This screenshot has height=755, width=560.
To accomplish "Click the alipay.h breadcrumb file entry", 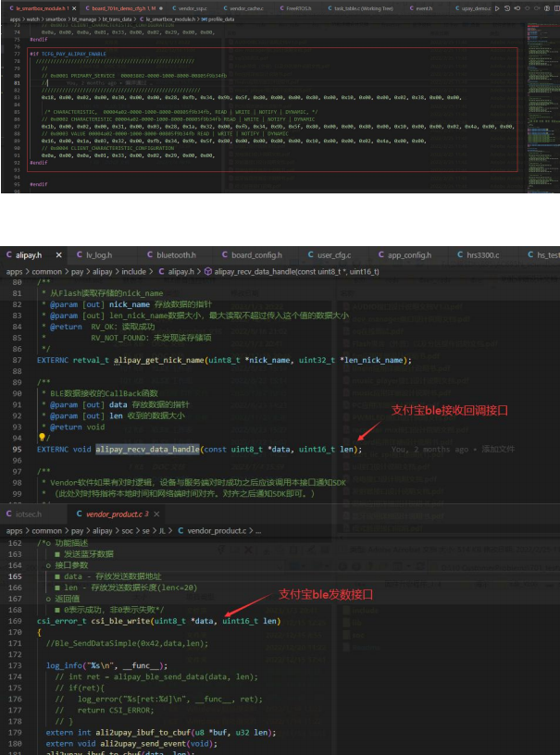I will coord(180,272).
